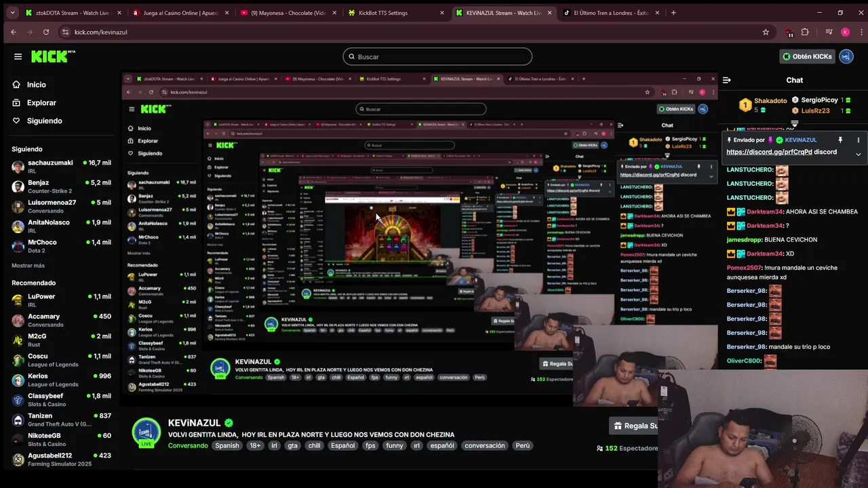Switch to KickBot TTS Settings tab
The width and height of the screenshot is (868, 488).
coord(395,13)
